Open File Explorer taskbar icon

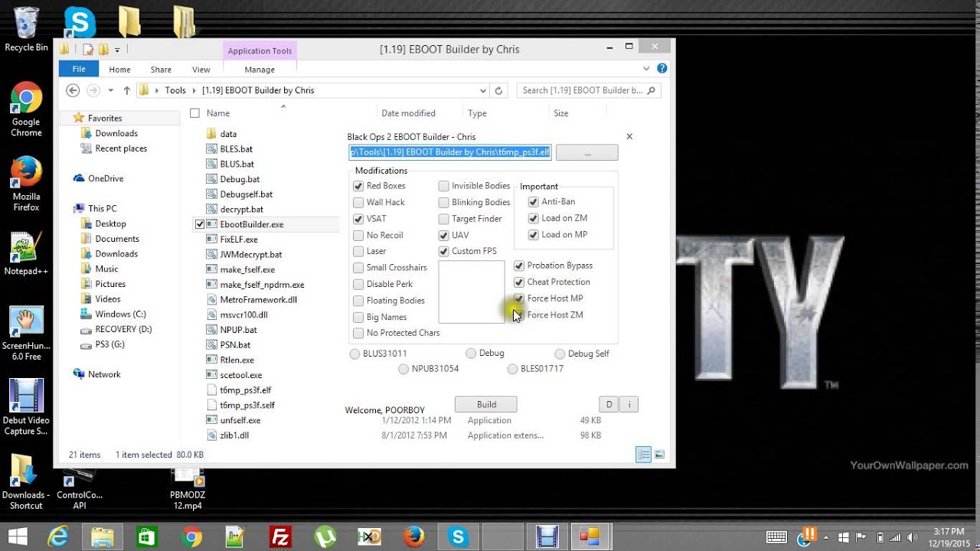pyautogui.click(x=103, y=536)
